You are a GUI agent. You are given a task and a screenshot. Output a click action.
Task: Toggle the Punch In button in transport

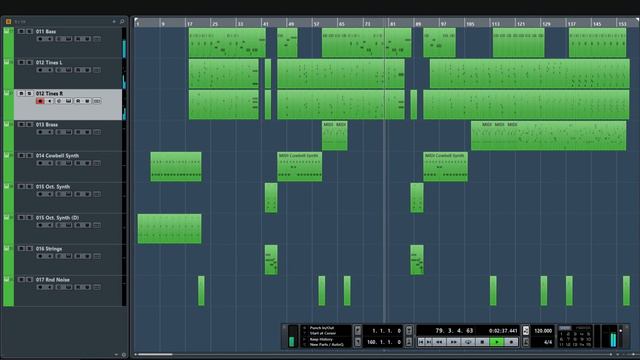(409, 331)
